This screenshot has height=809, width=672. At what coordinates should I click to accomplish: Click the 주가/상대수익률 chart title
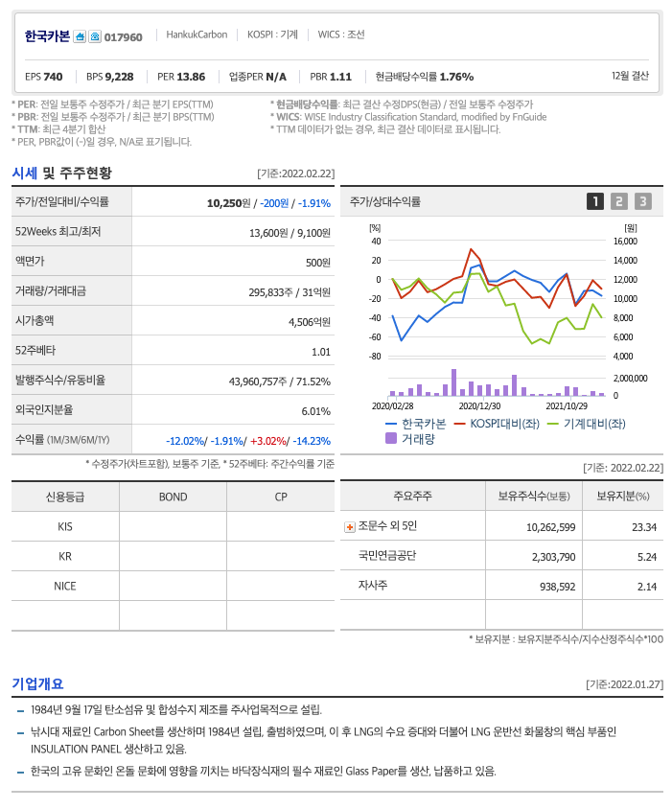click(385, 201)
